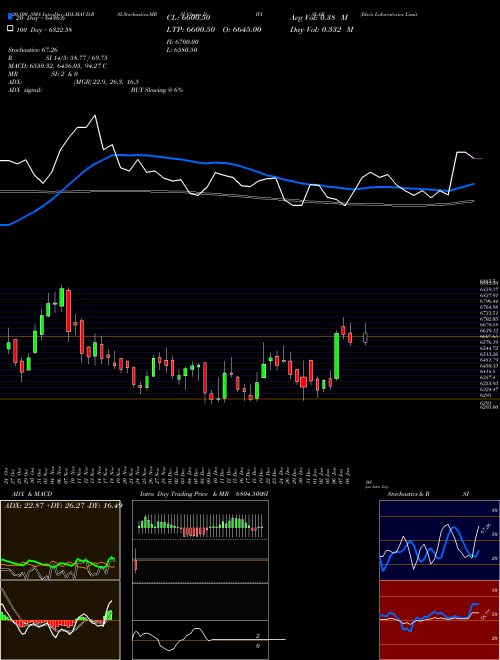Click the ADX (MGR) 22.9, 26.3, 16.5 line
Screen dimensions: 500x660
point(73,82)
